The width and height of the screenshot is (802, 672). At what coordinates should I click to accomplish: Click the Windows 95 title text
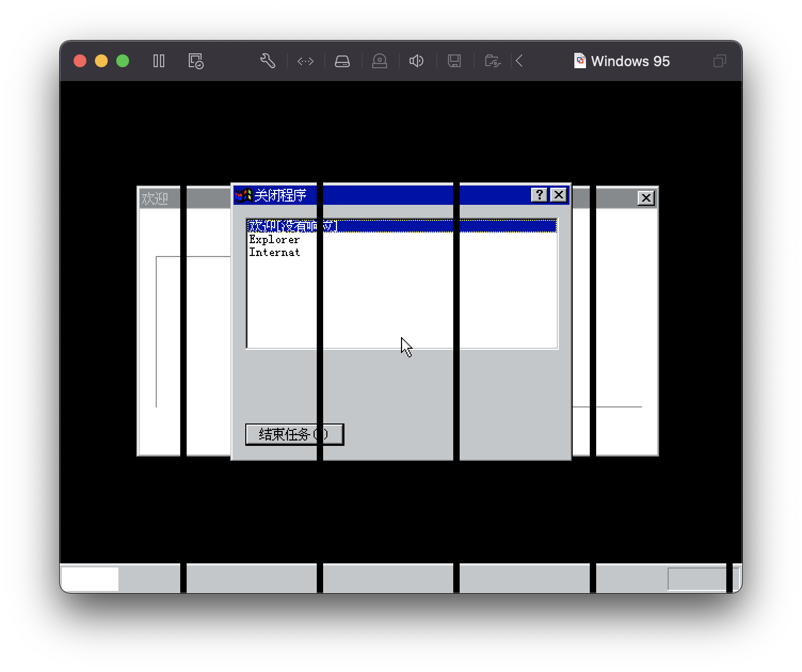(630, 61)
